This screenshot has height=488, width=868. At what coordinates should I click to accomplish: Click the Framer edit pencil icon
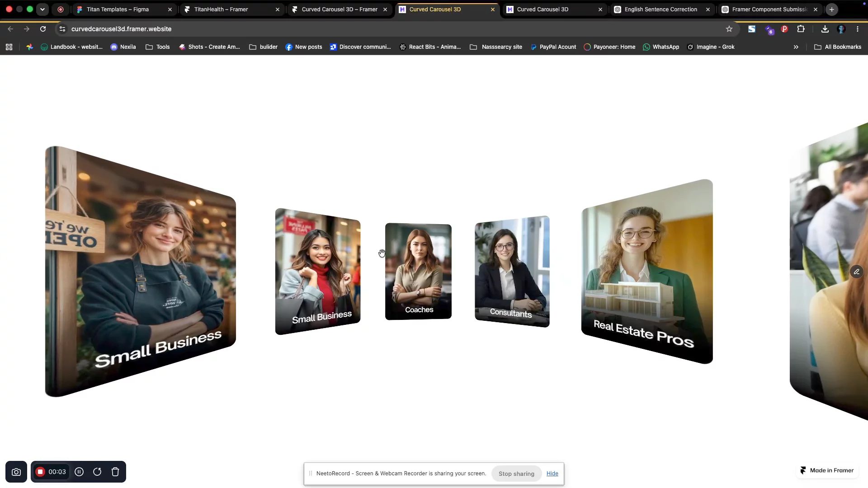pyautogui.click(x=857, y=272)
